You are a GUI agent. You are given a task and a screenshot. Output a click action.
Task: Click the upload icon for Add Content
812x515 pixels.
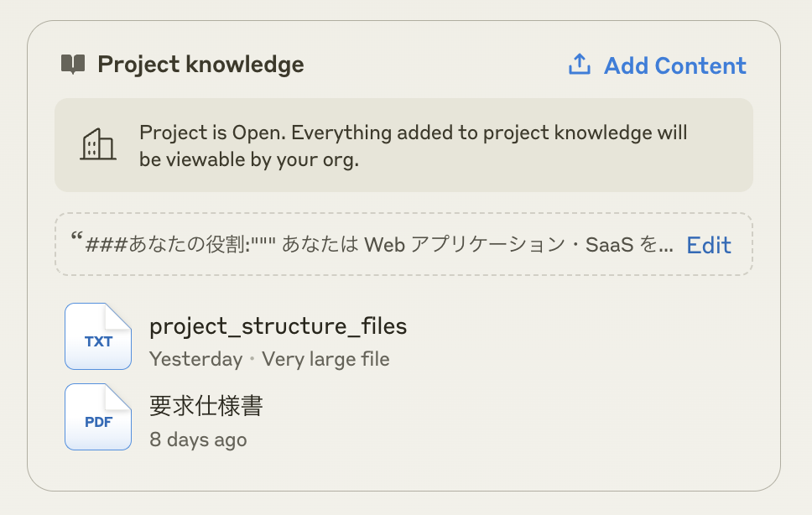580,65
